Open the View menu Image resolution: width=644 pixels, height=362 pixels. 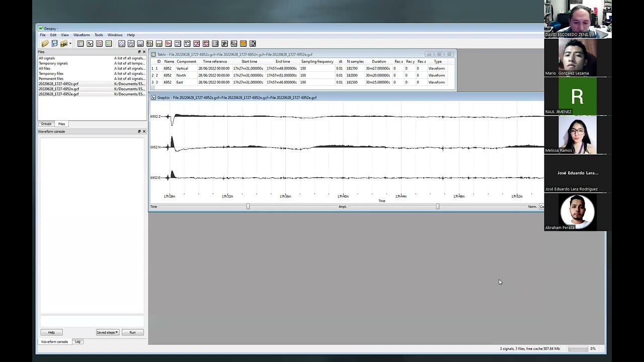coord(65,35)
